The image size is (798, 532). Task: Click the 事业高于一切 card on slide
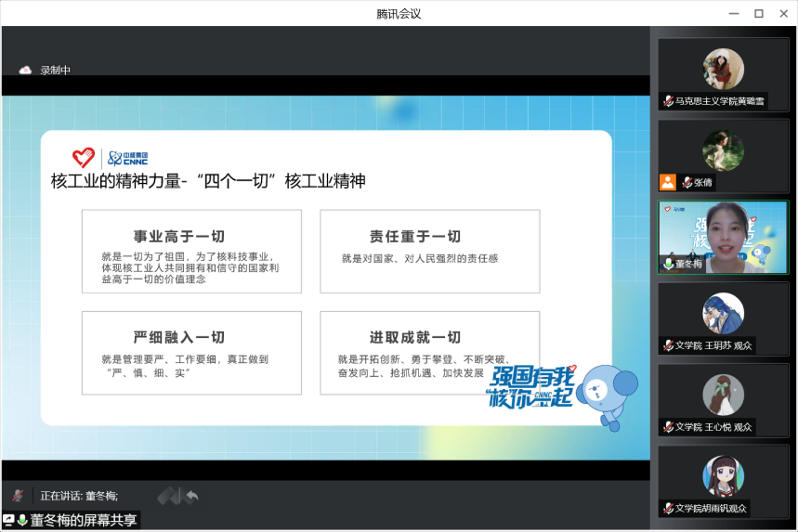[191, 252]
